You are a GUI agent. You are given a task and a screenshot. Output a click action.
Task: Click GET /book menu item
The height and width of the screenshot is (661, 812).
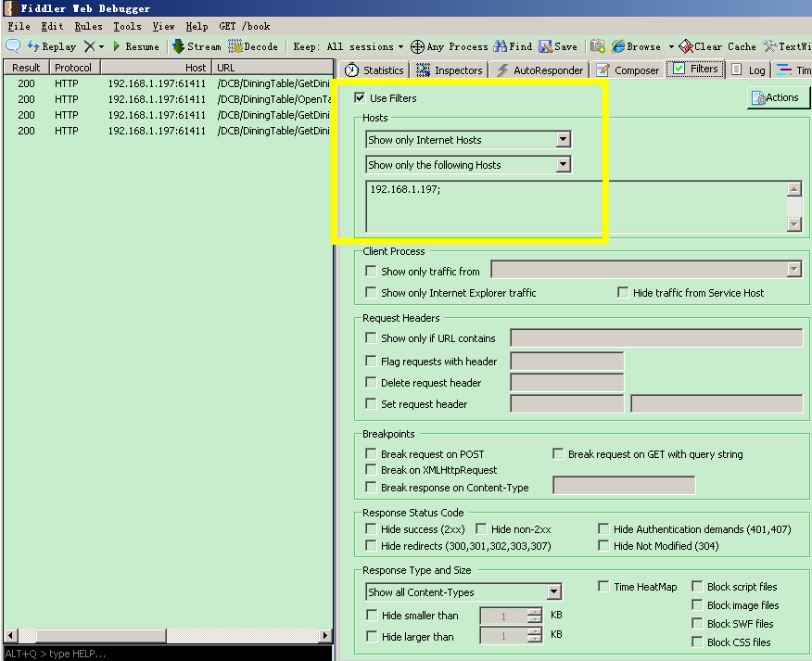pos(245,26)
